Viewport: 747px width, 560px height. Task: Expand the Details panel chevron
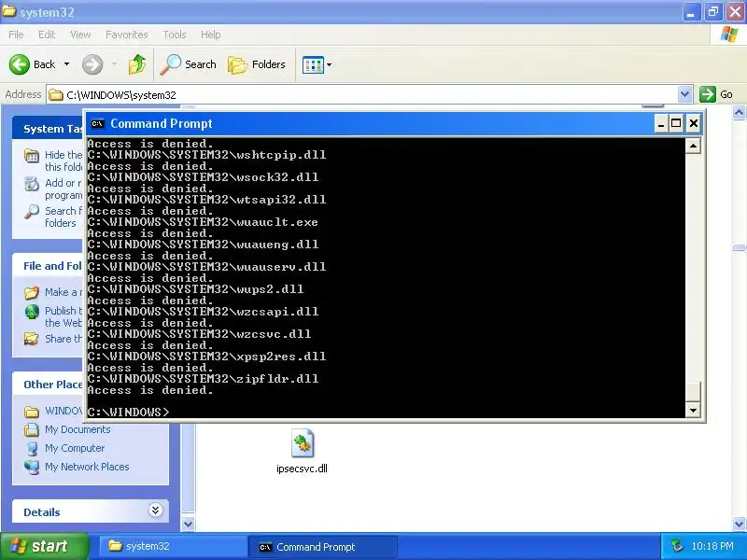(x=155, y=511)
